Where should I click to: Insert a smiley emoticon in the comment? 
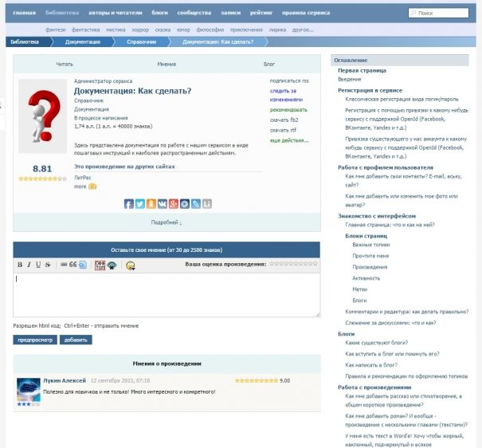(x=130, y=265)
